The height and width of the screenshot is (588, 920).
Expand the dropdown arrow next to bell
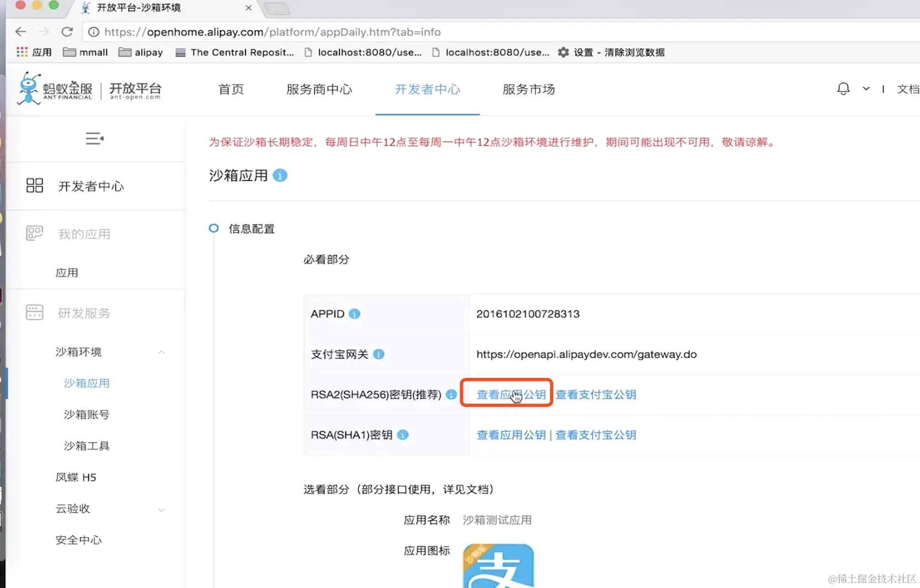[x=866, y=88]
